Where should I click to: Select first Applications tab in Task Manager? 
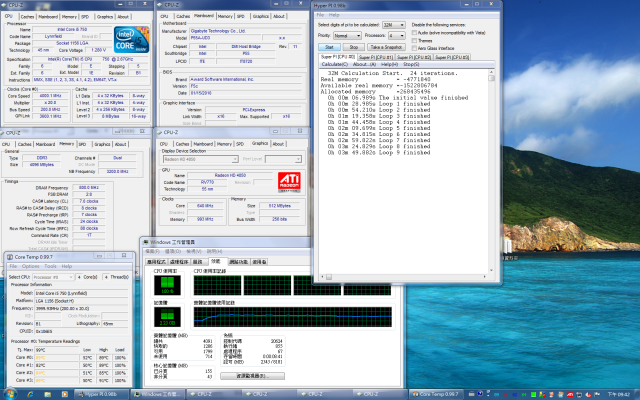156,262
